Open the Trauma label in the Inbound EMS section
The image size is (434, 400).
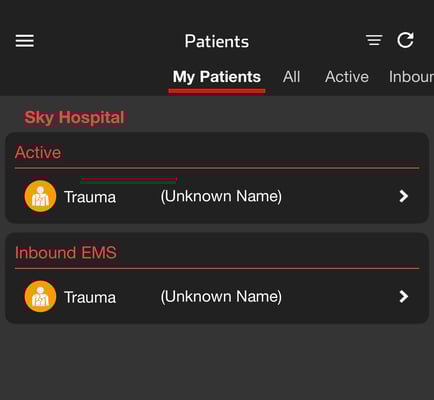point(90,297)
